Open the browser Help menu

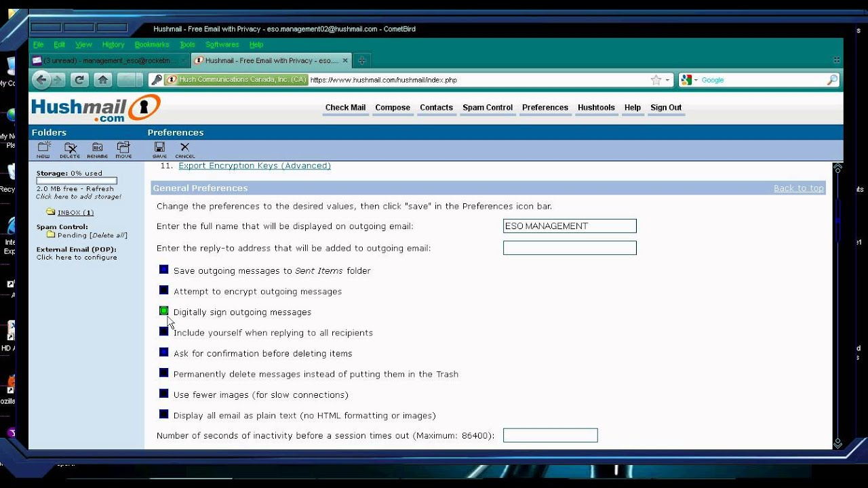(x=256, y=45)
